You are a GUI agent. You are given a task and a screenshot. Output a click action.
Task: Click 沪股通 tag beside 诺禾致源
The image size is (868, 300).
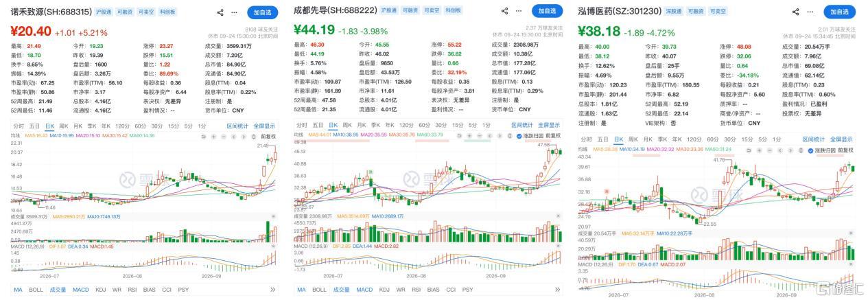click(x=102, y=12)
